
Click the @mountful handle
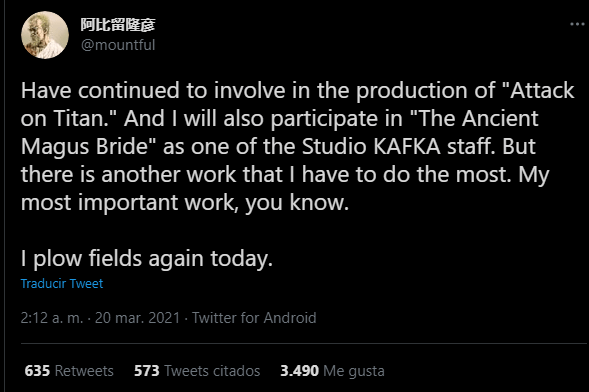coord(118,45)
